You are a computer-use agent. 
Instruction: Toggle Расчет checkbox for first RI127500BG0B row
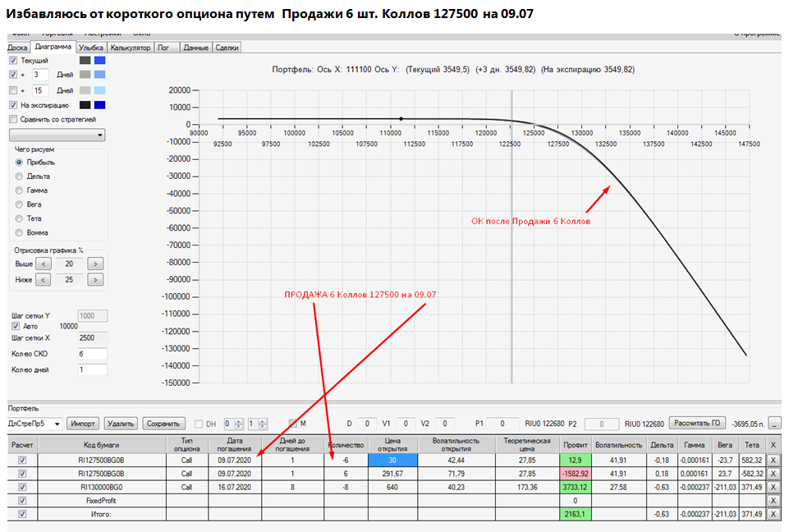[x=22, y=460]
